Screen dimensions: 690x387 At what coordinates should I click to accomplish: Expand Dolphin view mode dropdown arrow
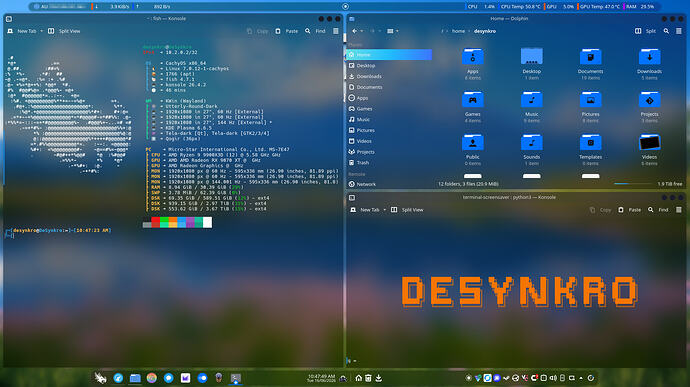(397, 31)
